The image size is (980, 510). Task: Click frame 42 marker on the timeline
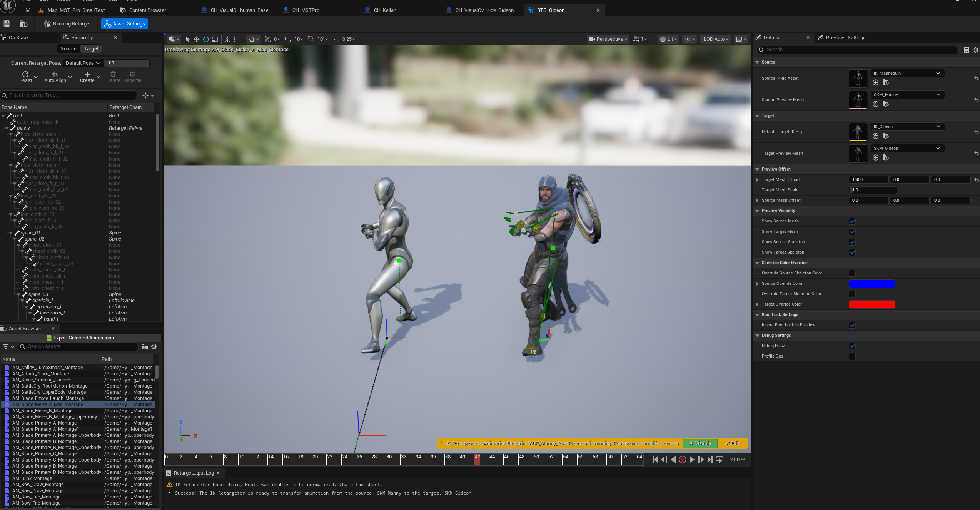pyautogui.click(x=477, y=459)
